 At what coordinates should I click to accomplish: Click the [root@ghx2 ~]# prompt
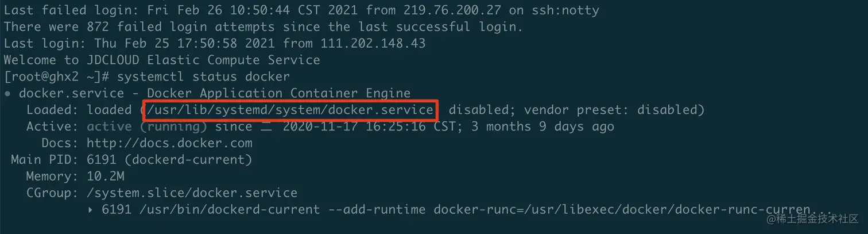click(57, 76)
